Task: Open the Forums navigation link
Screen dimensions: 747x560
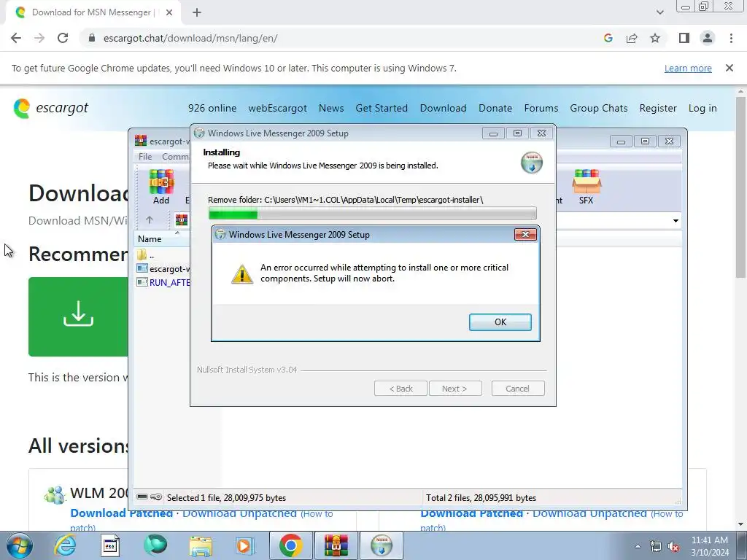Action: pyautogui.click(x=541, y=108)
